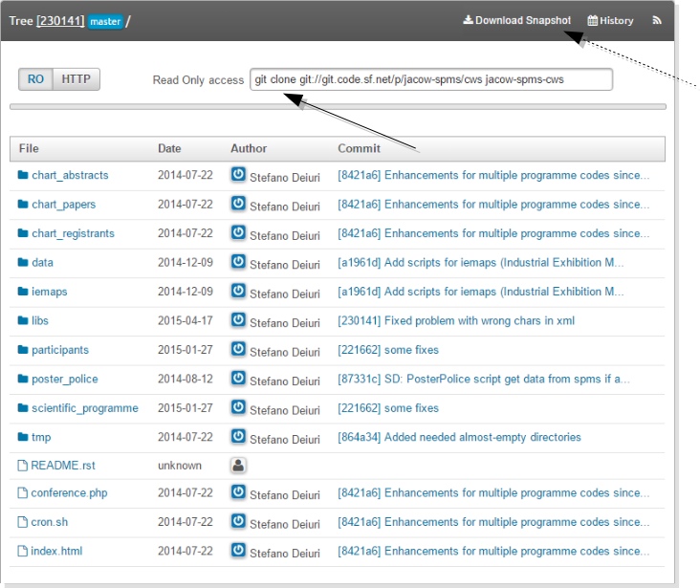Open the participants folder link
Viewport: 700px width, 588px height.
(x=60, y=350)
